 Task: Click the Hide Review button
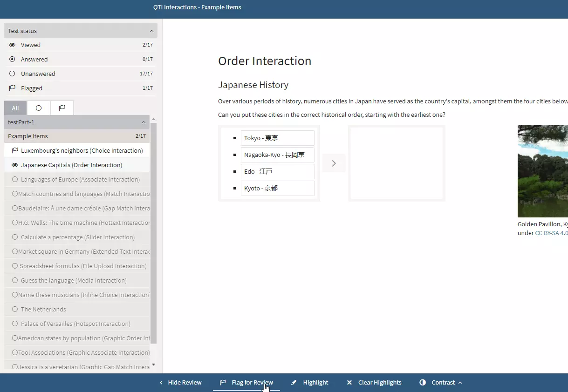[x=185, y=382]
